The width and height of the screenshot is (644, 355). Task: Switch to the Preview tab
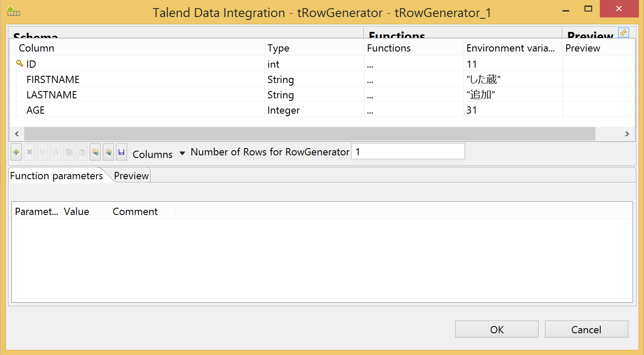coord(131,175)
